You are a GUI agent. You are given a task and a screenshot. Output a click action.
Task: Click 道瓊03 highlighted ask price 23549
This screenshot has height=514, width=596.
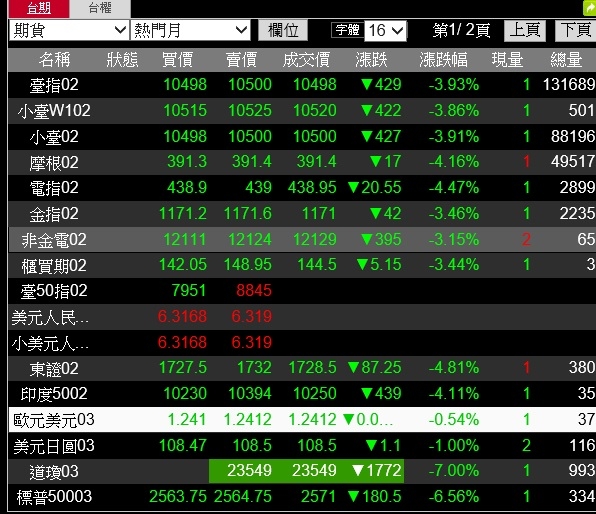tap(249, 471)
